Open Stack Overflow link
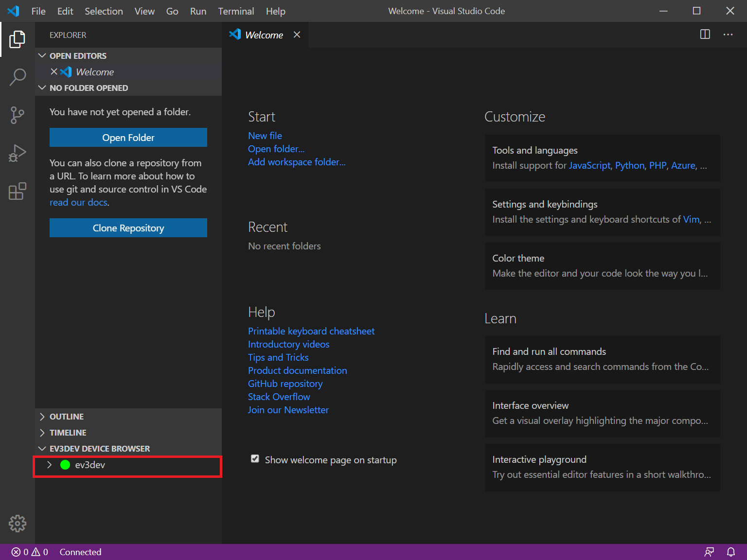This screenshot has height=560, width=747. click(x=279, y=397)
